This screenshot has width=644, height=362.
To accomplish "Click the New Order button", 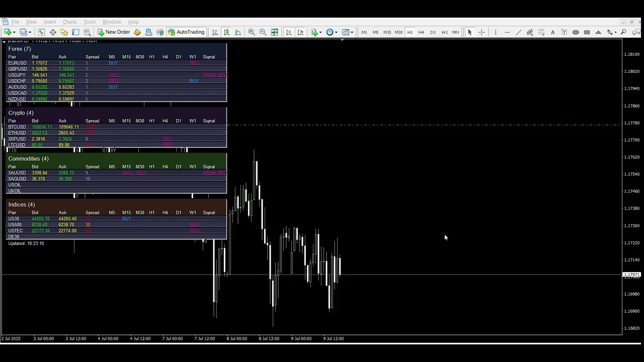I will [x=114, y=32].
